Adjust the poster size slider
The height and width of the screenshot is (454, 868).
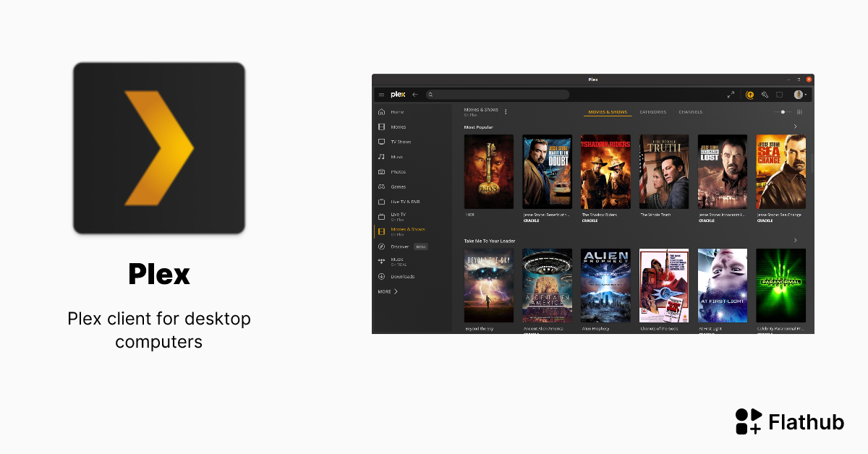(x=783, y=112)
